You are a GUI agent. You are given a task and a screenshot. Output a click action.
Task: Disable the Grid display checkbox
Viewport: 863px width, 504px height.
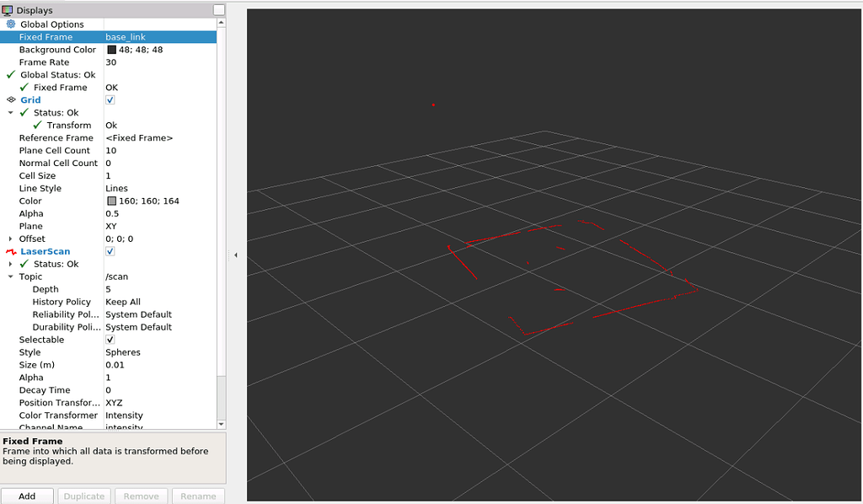coord(110,99)
